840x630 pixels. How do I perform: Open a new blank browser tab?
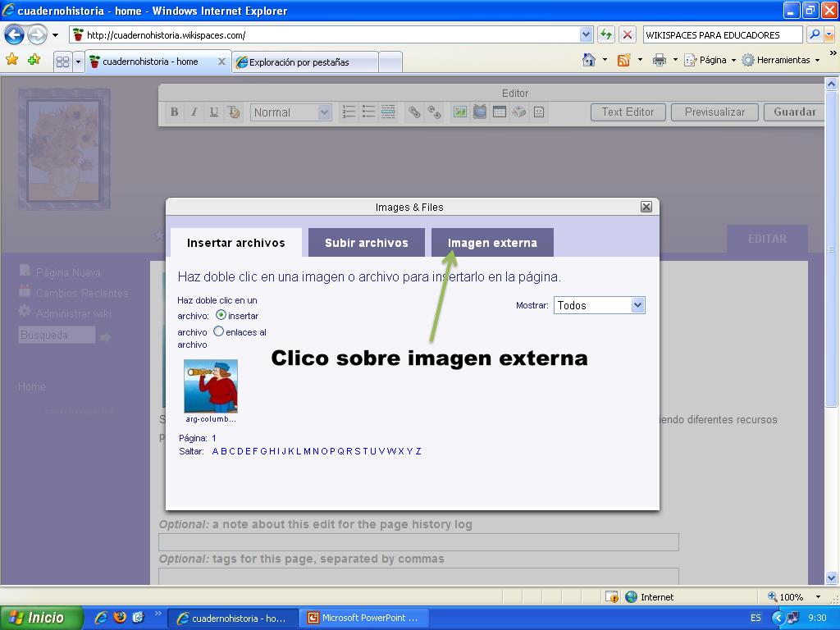[390, 62]
